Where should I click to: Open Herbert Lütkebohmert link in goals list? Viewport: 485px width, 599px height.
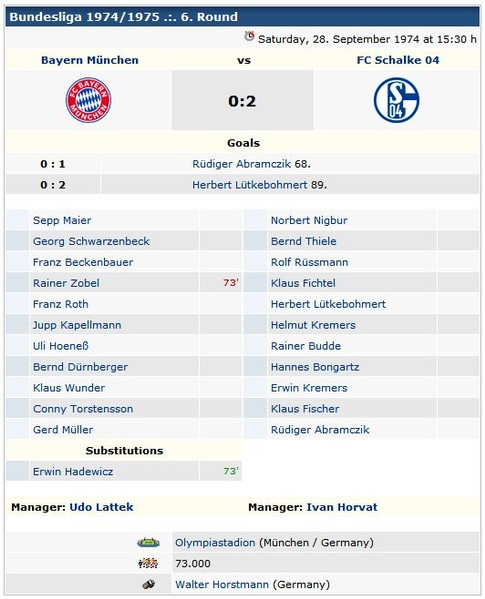[250, 185]
